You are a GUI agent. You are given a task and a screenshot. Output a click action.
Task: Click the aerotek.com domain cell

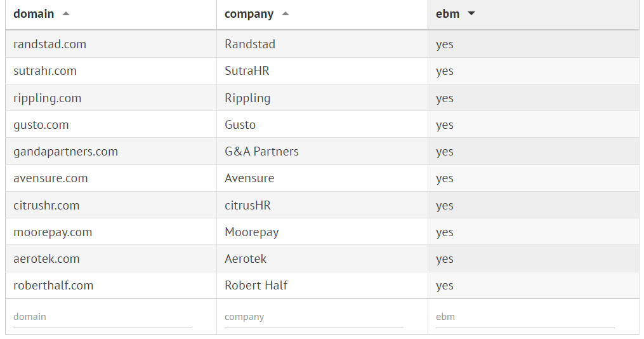(x=46, y=259)
